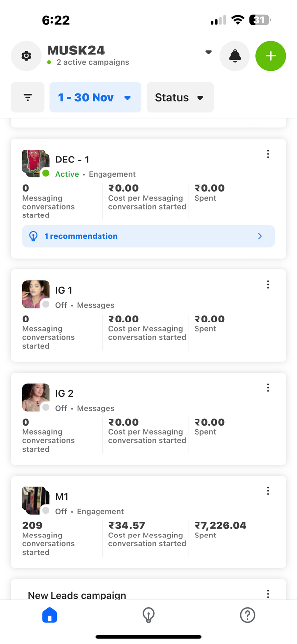
Task: Toggle the IG 1 off status indicator
Action: [x=46, y=304]
